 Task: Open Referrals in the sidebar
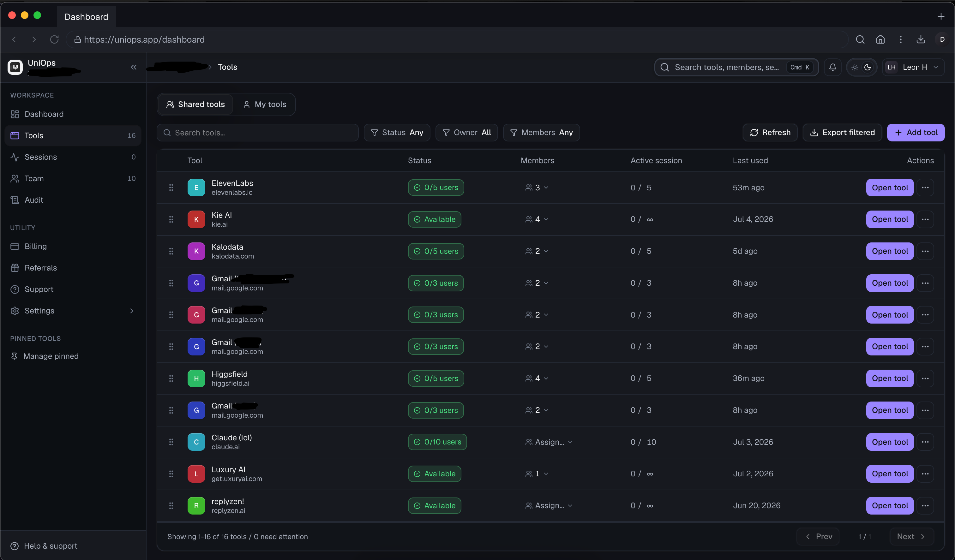[x=73, y=268]
